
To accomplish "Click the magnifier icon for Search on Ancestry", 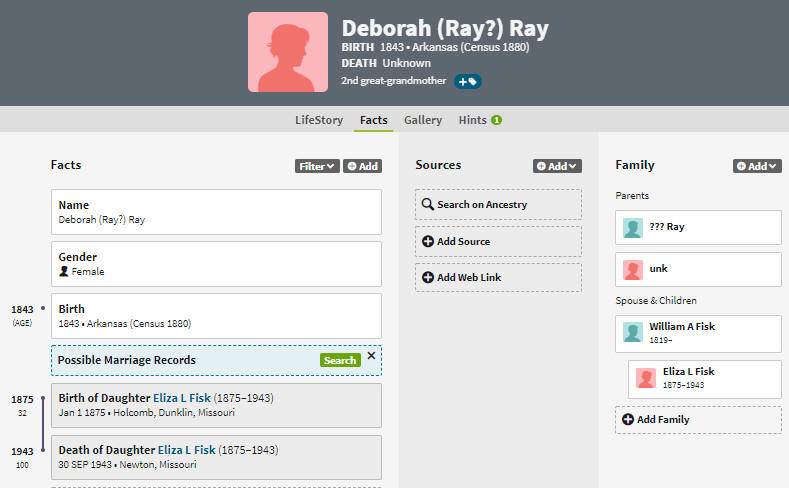I will coord(428,204).
